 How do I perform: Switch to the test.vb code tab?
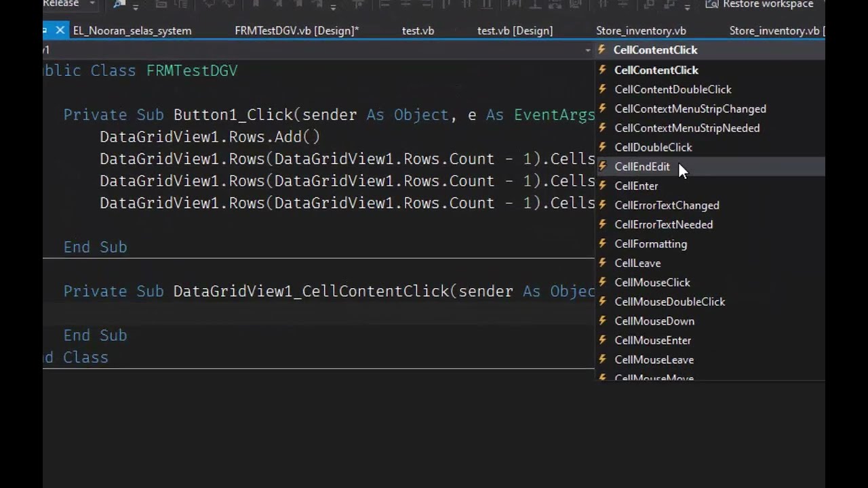(418, 30)
